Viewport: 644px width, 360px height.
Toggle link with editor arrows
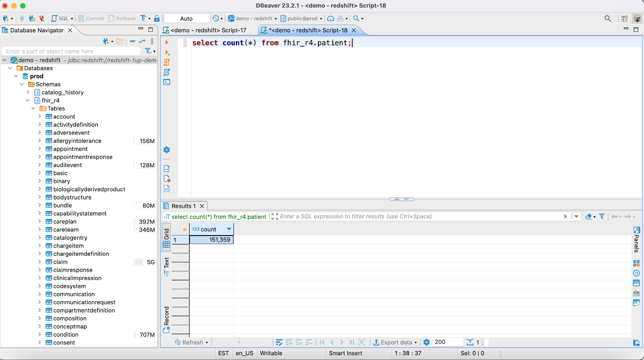pos(142,41)
